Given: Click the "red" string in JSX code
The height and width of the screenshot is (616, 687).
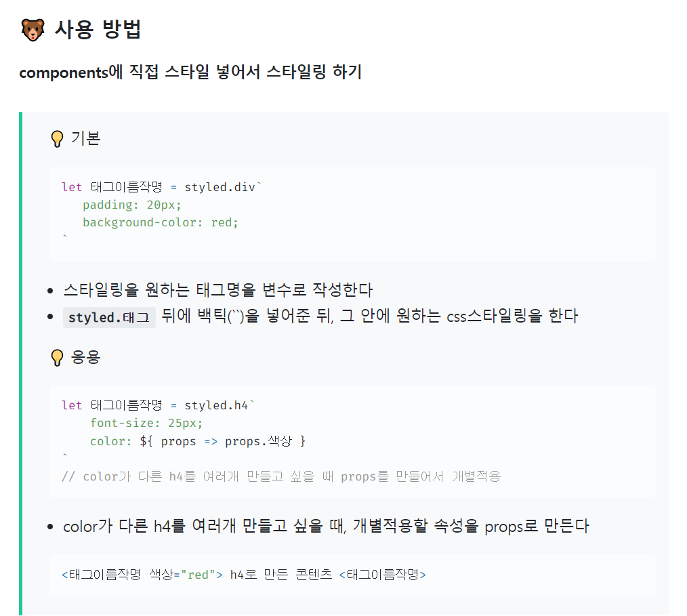Looking at the screenshot, I should tap(198, 575).
